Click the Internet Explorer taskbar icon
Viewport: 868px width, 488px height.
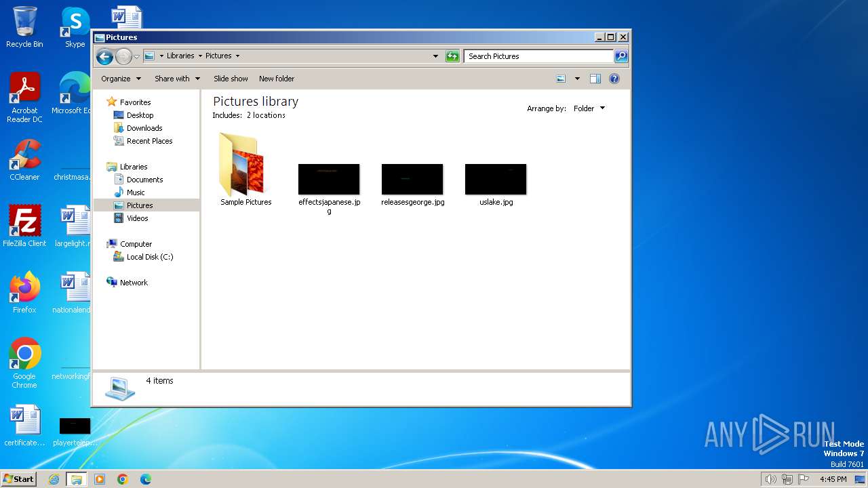pos(54,479)
